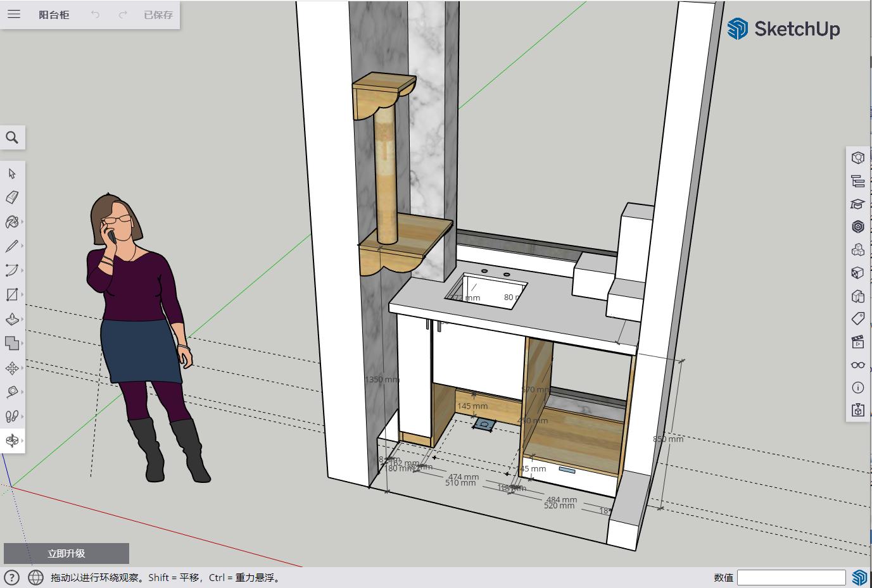Pick the Tape Measure tool

(x=12, y=392)
